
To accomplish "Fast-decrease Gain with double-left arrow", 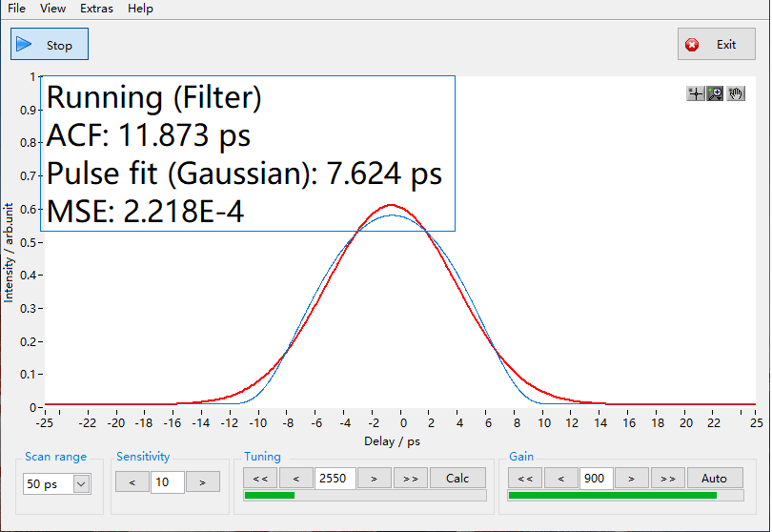I will tap(525, 478).
